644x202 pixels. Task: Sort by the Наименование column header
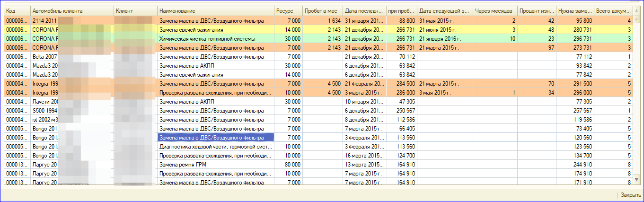[x=216, y=10]
